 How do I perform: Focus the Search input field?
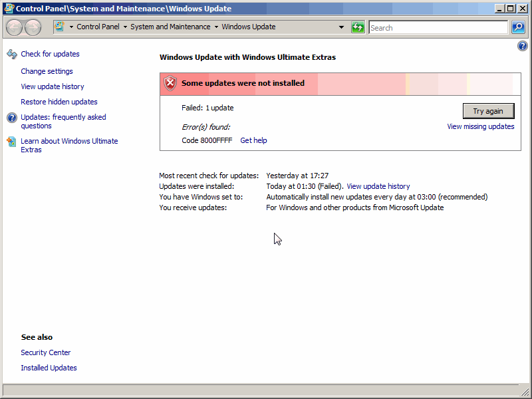[438, 27]
